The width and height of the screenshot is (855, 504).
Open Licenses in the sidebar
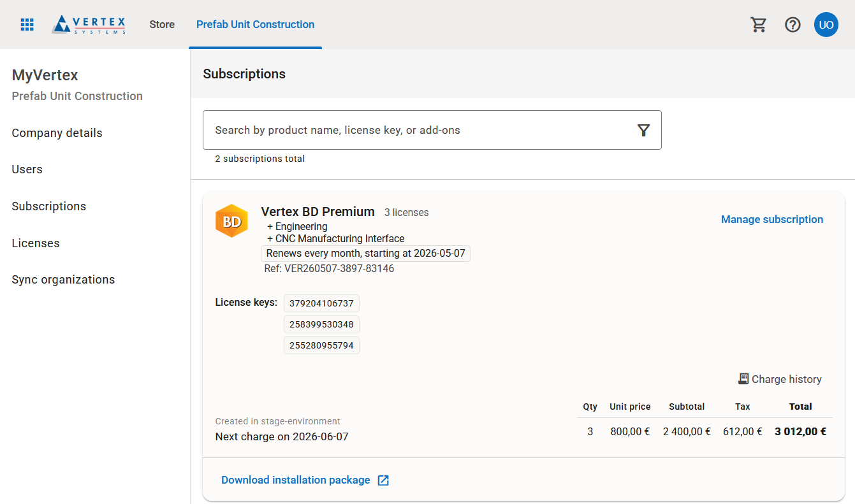pos(36,243)
